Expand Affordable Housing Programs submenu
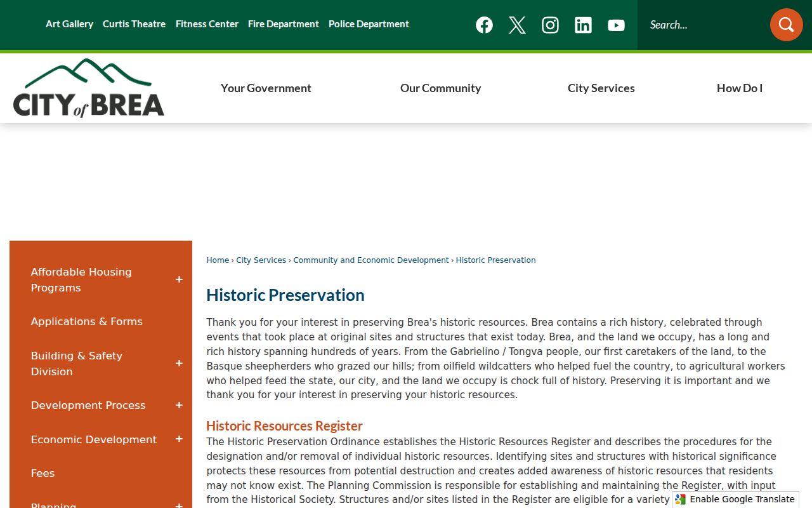Screen dimensions: 812x508 click(x=179, y=279)
